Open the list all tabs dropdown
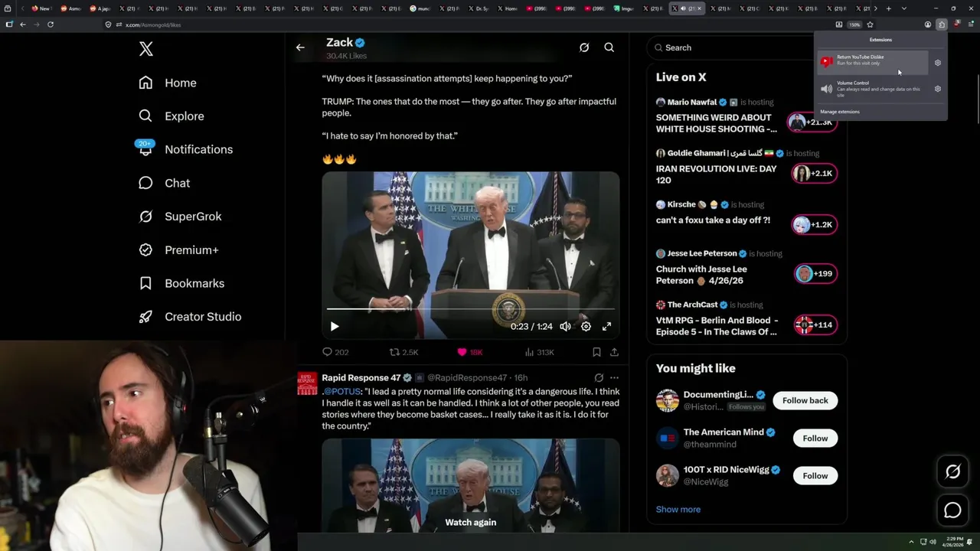 [x=904, y=8]
